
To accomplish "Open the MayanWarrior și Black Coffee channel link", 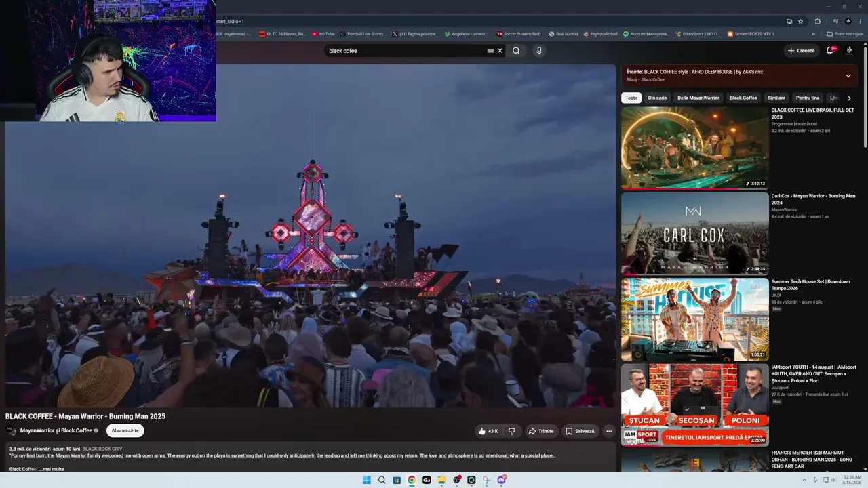I will (x=56, y=430).
